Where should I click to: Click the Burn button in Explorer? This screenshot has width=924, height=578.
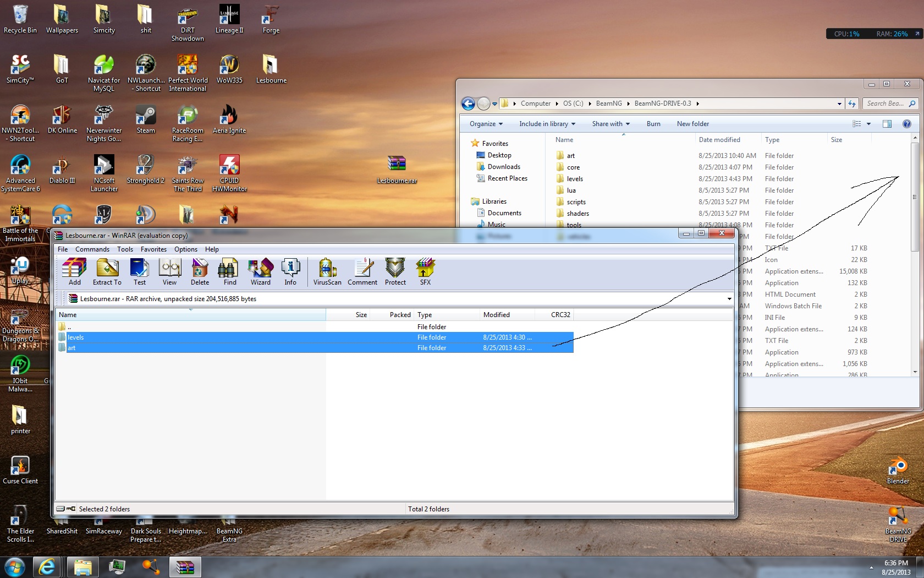point(653,124)
